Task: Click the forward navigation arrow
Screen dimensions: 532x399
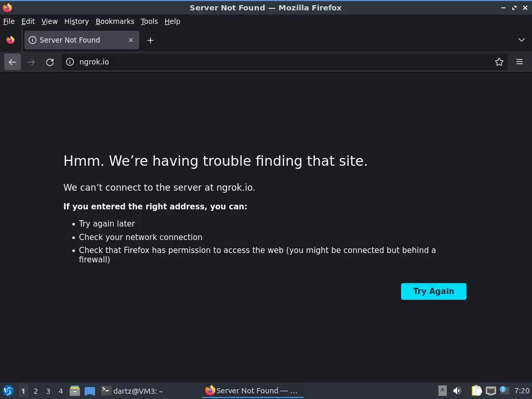Action: [x=31, y=62]
